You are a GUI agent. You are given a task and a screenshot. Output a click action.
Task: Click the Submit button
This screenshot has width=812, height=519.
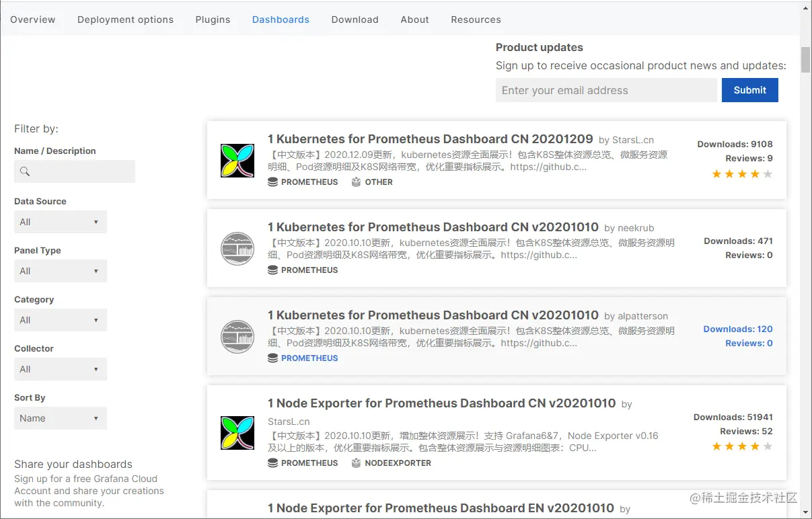pyautogui.click(x=750, y=90)
